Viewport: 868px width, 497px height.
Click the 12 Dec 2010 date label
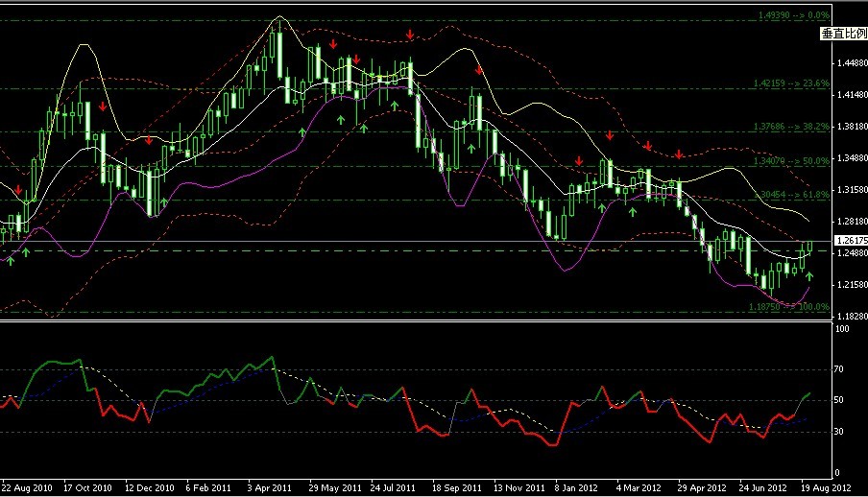coord(150,488)
